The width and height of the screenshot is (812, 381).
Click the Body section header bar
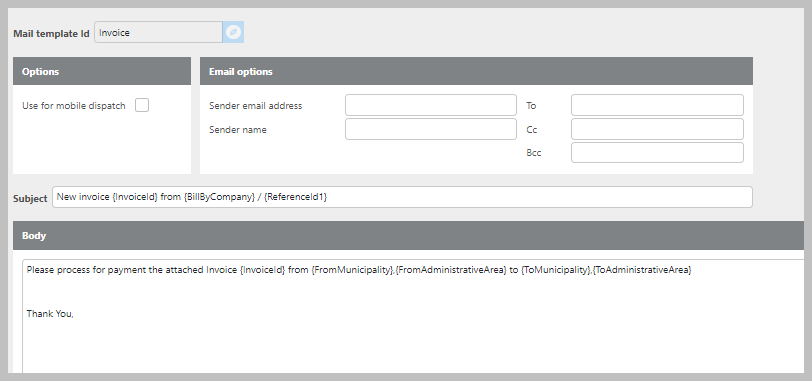click(409, 236)
